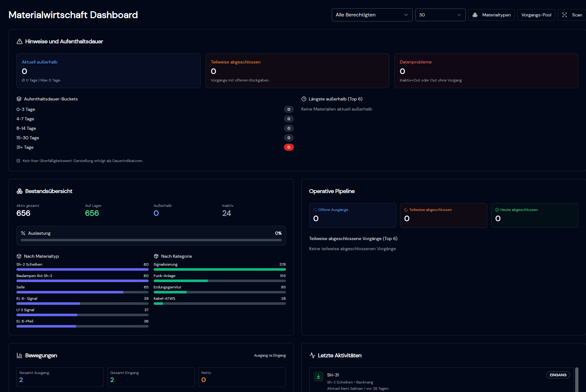This screenshot has height=392, width=586.
Task: Expand the 30 days period dropdown
Action: [x=440, y=15]
